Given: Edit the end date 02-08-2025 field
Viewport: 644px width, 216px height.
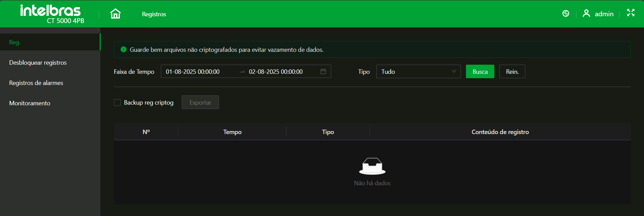Looking at the screenshot, I should pos(276,72).
